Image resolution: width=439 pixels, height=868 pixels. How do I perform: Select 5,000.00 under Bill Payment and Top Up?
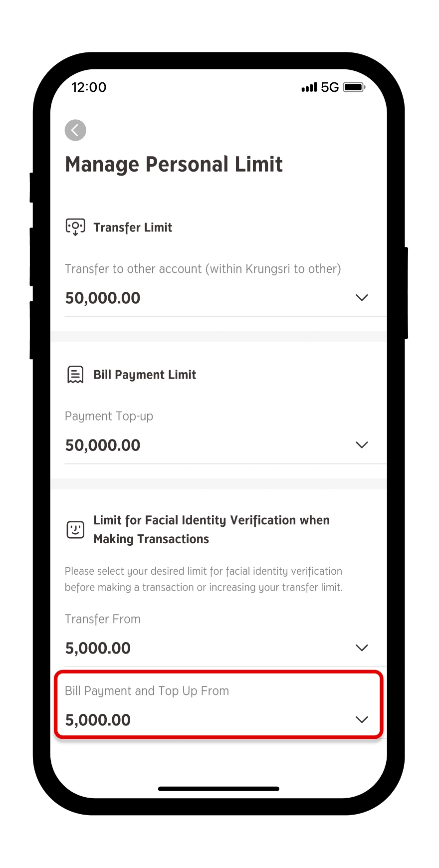pyautogui.click(x=98, y=720)
